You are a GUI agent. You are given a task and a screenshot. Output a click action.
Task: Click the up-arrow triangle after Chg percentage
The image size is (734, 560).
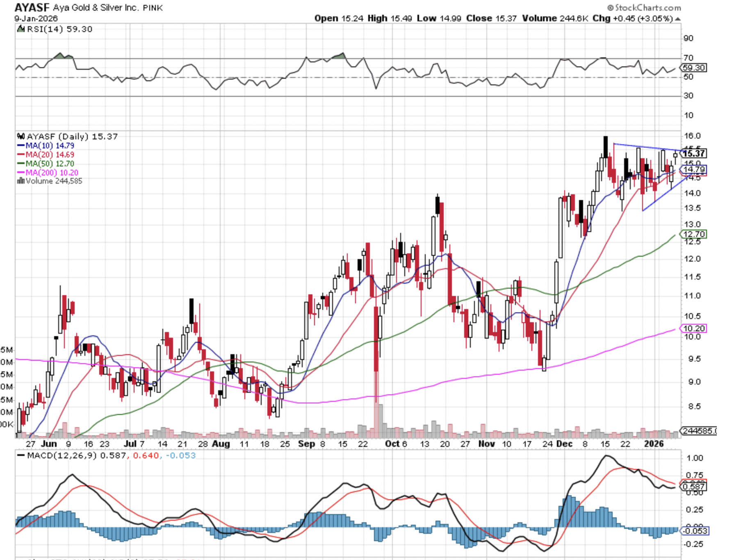click(678, 19)
